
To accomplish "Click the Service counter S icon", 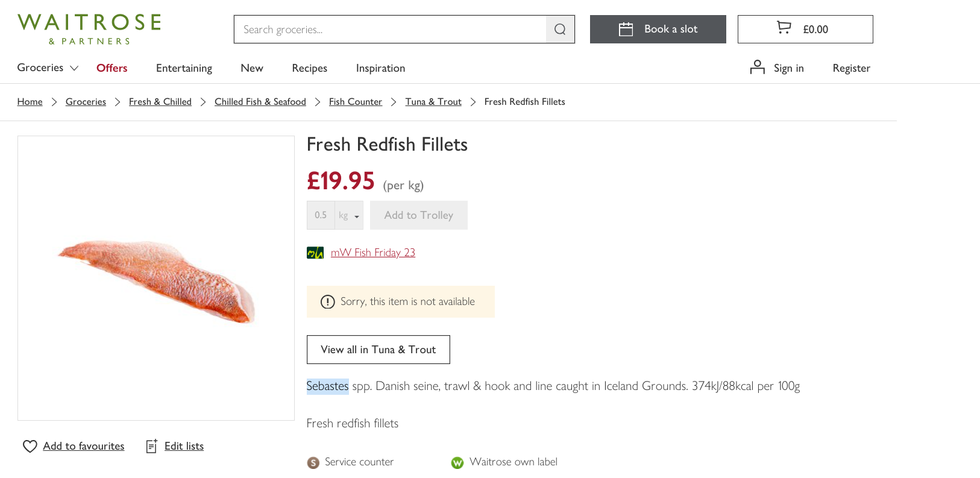I will coord(313,462).
